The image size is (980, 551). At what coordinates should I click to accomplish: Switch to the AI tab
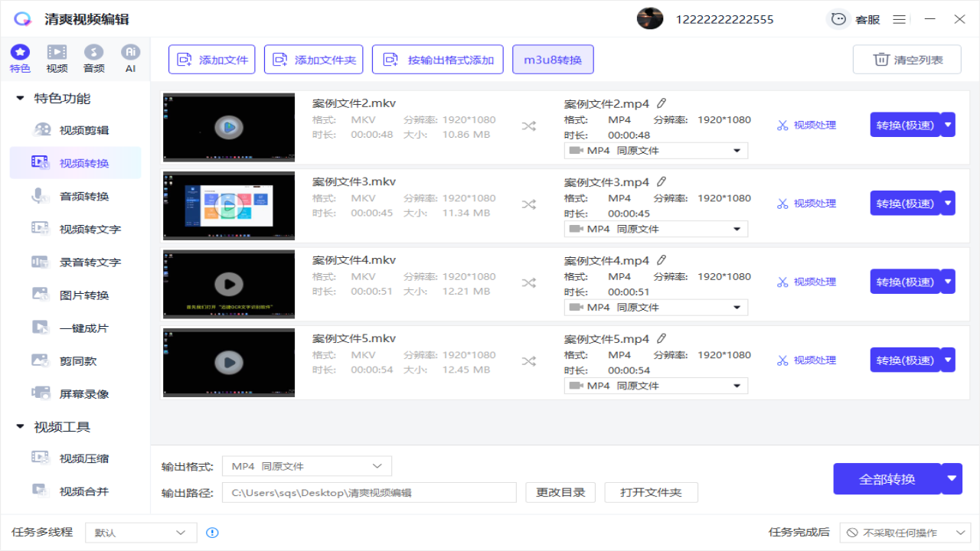(x=131, y=59)
